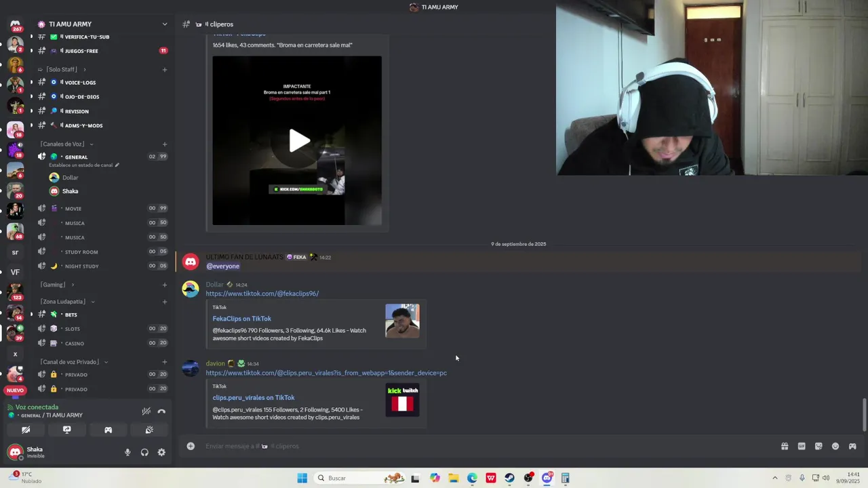The height and width of the screenshot is (488, 868).
Task: Select the GENERAL voice channel
Action: [x=76, y=157]
